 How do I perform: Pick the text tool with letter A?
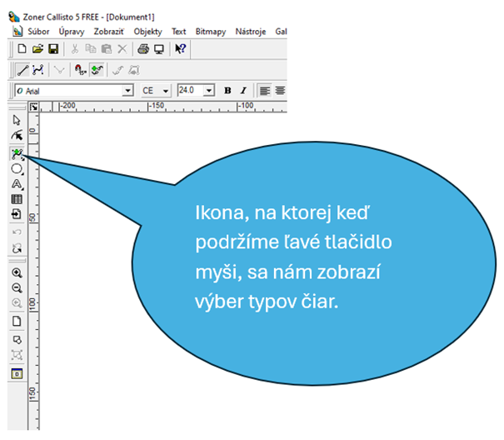click(x=16, y=184)
